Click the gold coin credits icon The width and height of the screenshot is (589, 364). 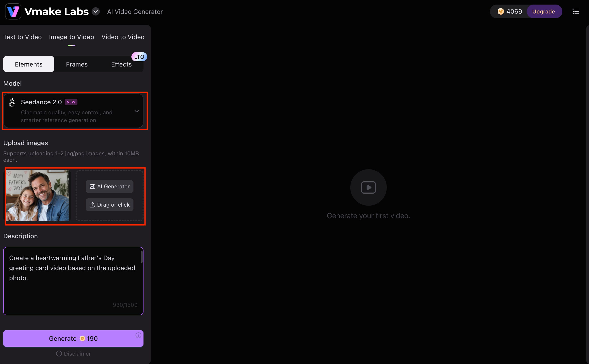pos(501,11)
